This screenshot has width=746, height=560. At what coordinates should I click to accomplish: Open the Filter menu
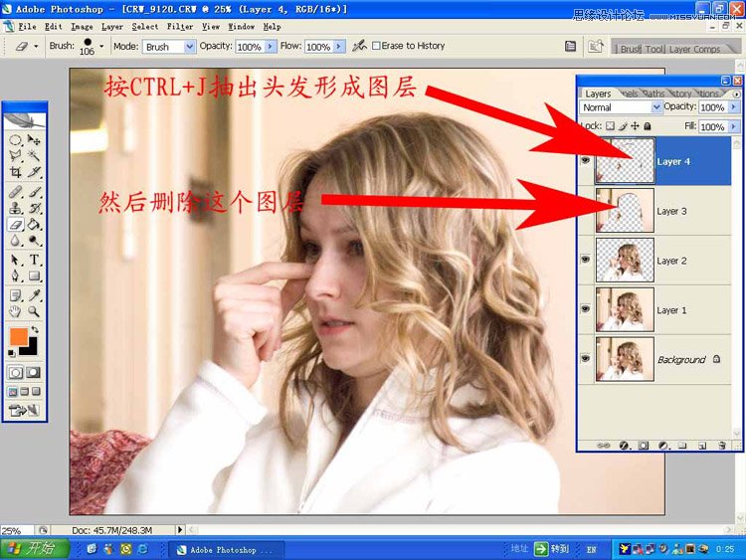click(x=180, y=27)
